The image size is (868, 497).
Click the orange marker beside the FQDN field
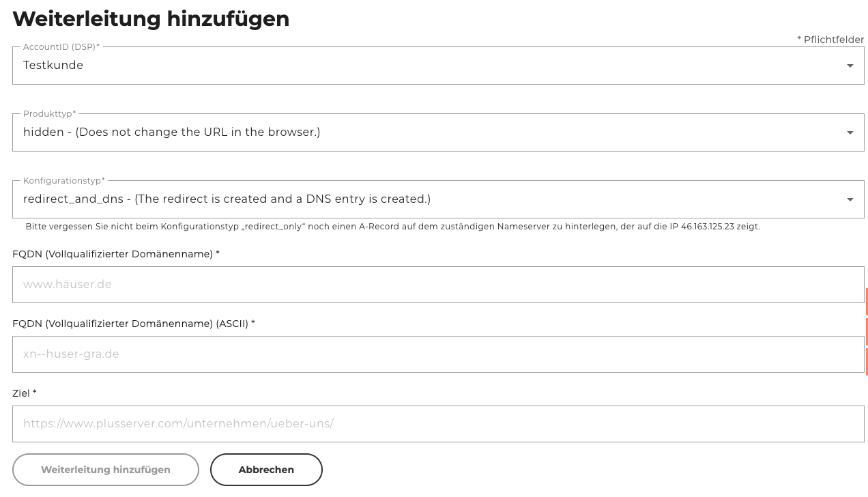pos(867,301)
